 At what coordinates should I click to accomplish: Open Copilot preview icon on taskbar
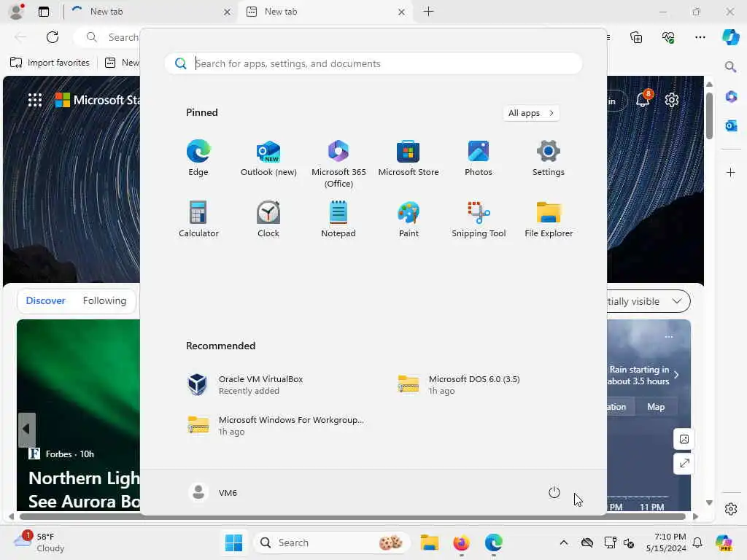click(724, 542)
